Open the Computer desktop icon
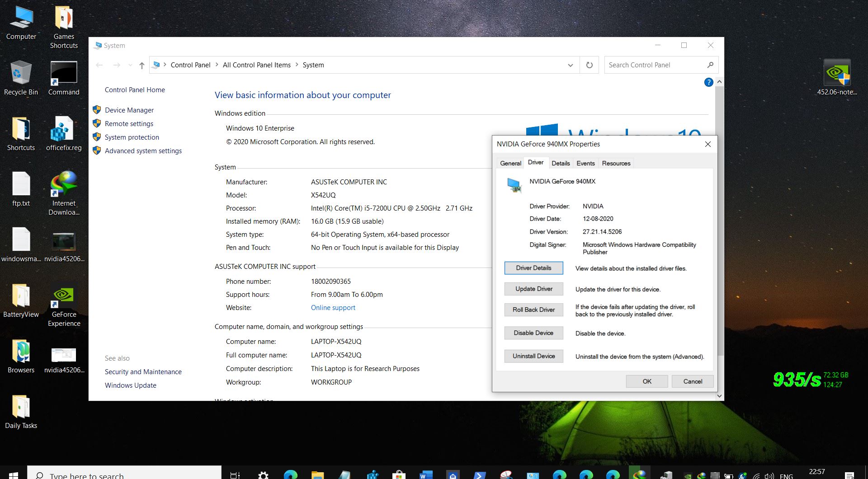 pyautogui.click(x=21, y=23)
